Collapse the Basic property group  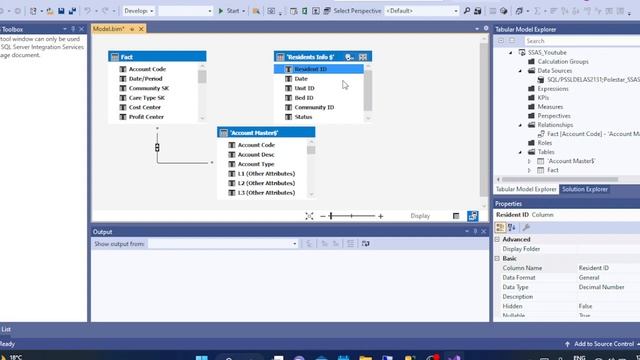click(497, 258)
